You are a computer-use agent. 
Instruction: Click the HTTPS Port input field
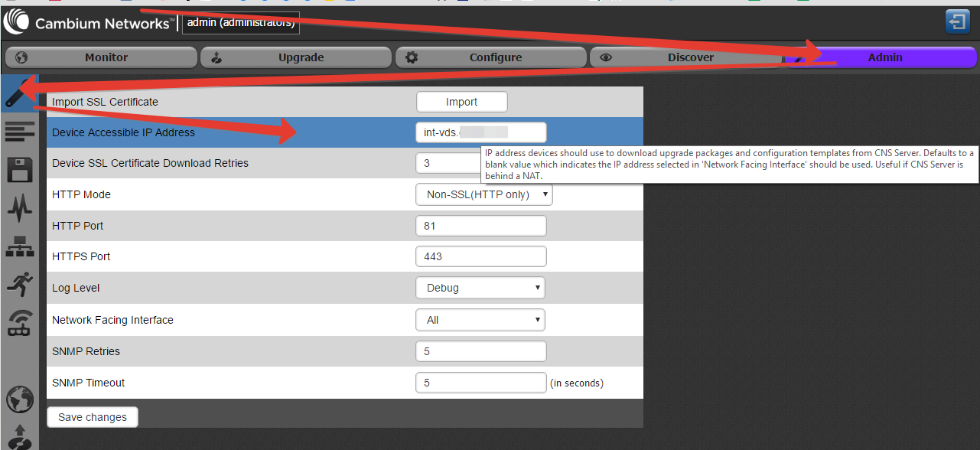click(481, 256)
